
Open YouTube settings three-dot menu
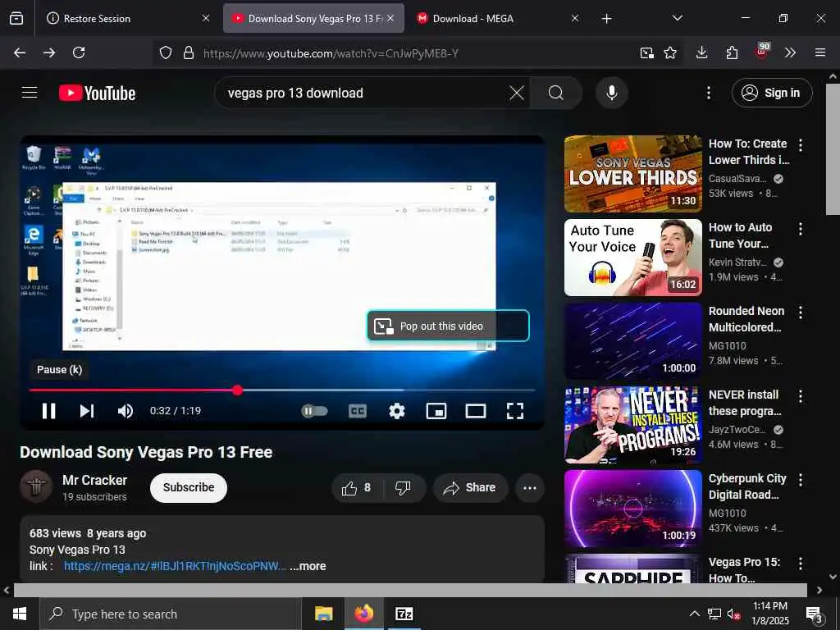click(x=708, y=93)
